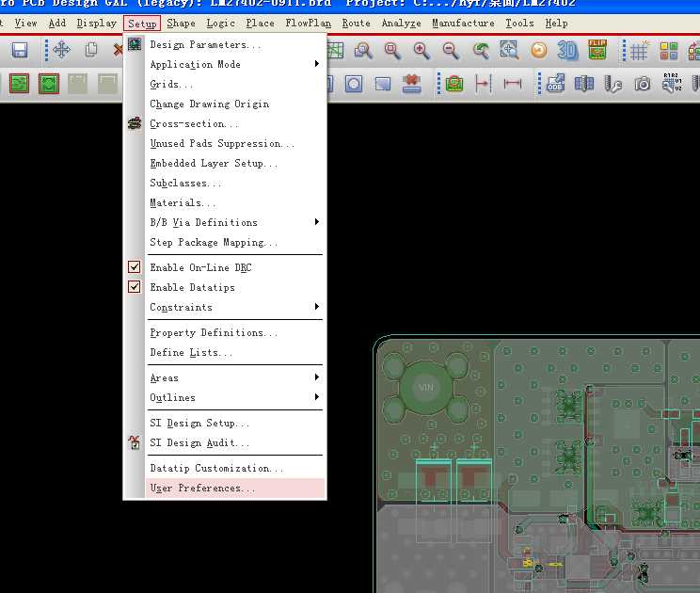Click the FLIP design icon
Screen dimensions: 700x593
[597, 49]
